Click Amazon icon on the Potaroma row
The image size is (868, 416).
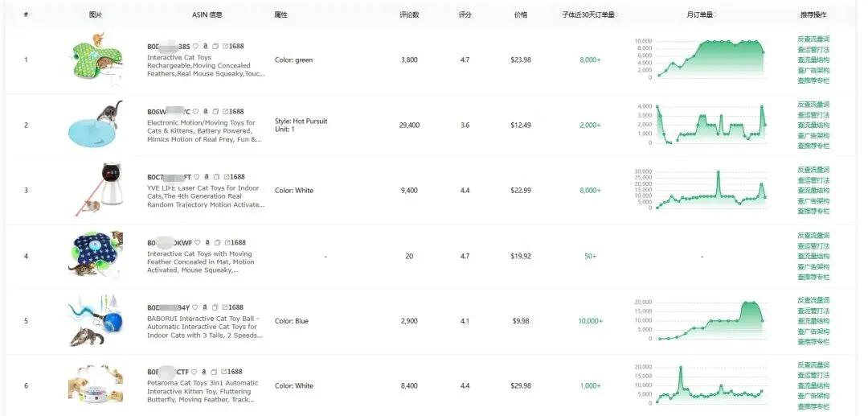(x=205, y=373)
